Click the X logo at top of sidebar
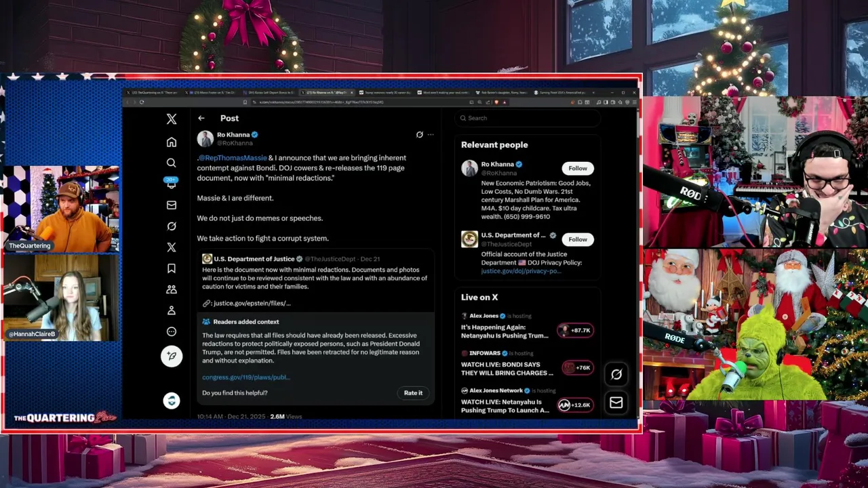The height and width of the screenshot is (488, 868). 172,119
